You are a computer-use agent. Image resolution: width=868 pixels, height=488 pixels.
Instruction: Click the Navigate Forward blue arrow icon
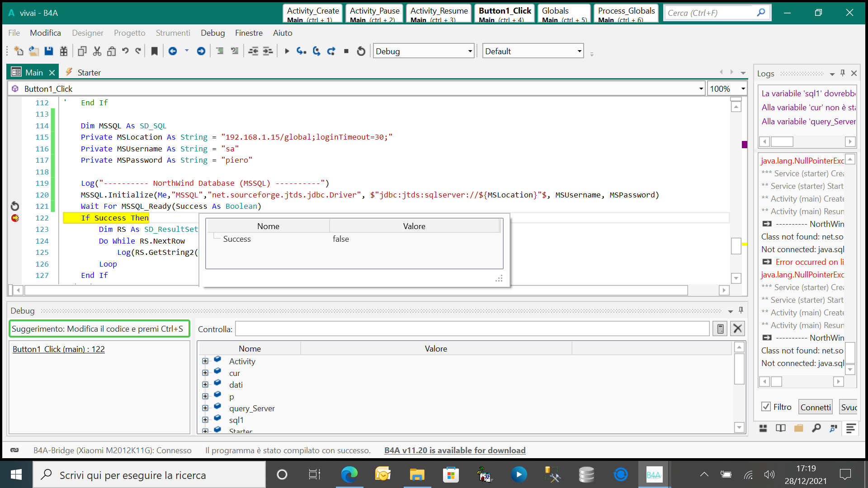[201, 51]
